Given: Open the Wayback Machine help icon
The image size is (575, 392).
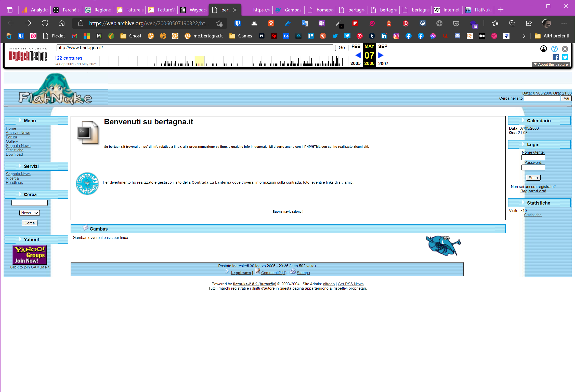Looking at the screenshot, I should [554, 49].
